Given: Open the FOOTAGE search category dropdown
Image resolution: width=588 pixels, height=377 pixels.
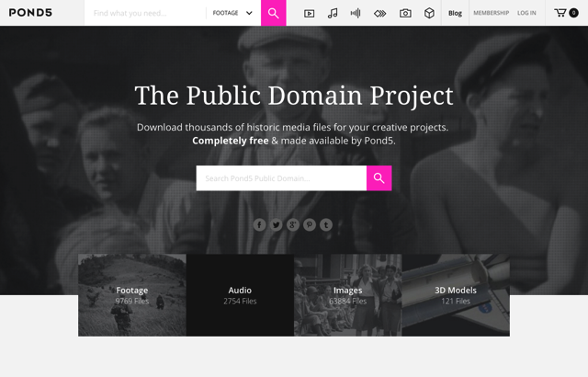Looking at the screenshot, I should (x=232, y=13).
